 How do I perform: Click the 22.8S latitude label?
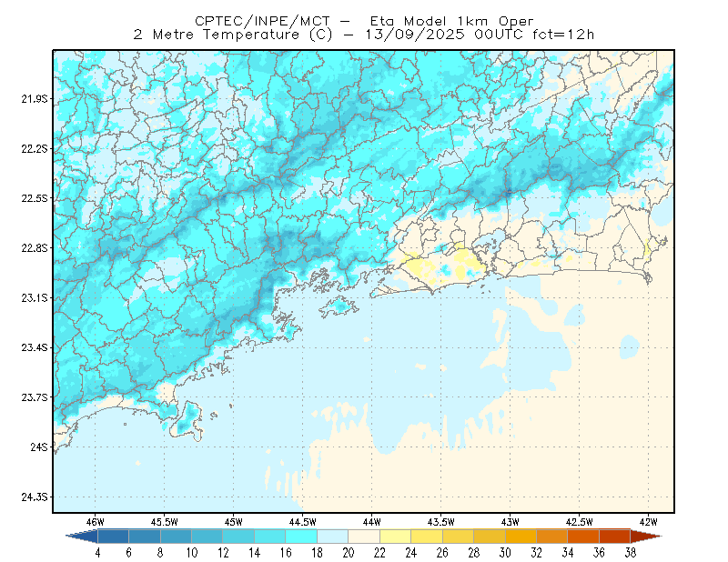pyautogui.click(x=35, y=248)
